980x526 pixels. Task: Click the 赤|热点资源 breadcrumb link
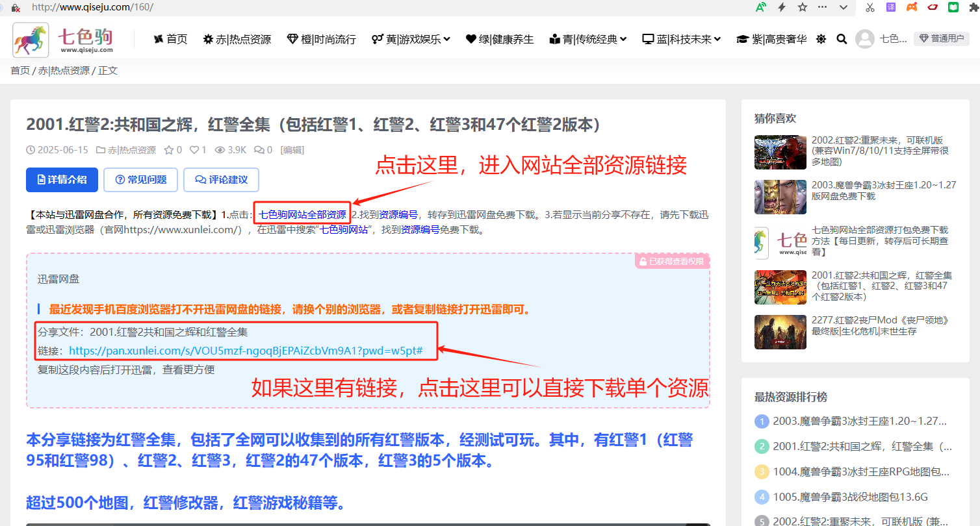click(x=64, y=70)
